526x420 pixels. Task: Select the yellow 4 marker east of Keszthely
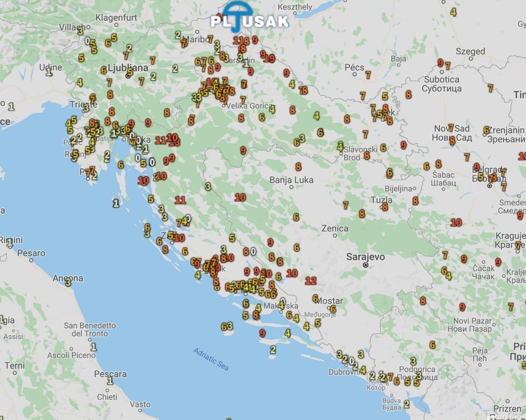[453, 12]
